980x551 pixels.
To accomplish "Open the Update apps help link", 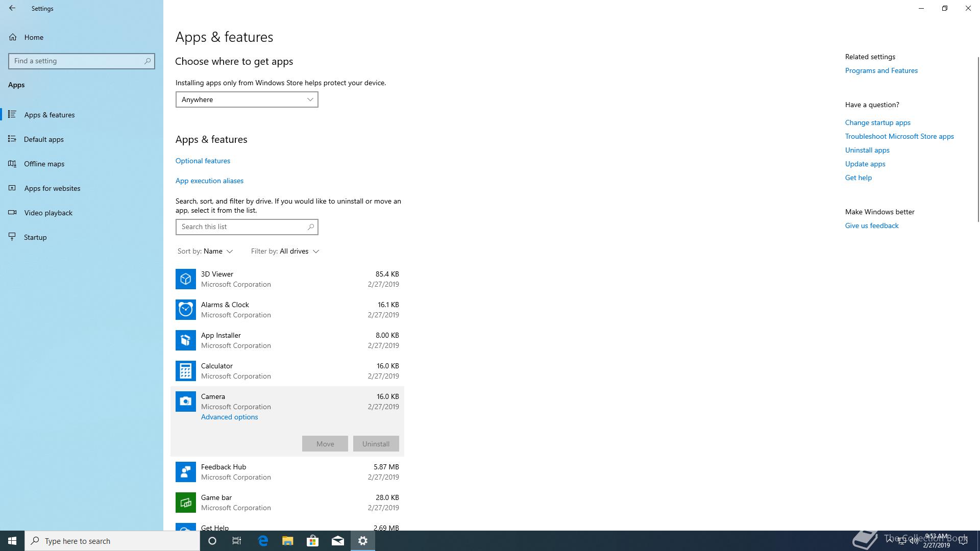I will pos(865,164).
